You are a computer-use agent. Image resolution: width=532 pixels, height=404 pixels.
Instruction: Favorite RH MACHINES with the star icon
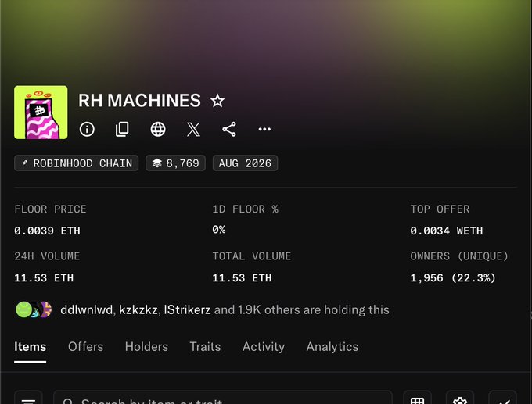[217, 101]
